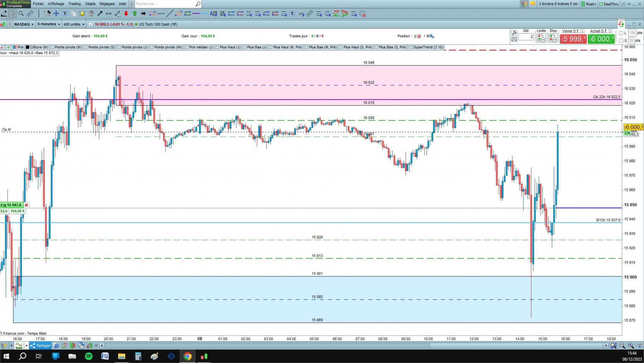Click the zoom-in magnifier at bottom right
Screen dimensions: 644x363
pyautogui.click(x=631, y=345)
